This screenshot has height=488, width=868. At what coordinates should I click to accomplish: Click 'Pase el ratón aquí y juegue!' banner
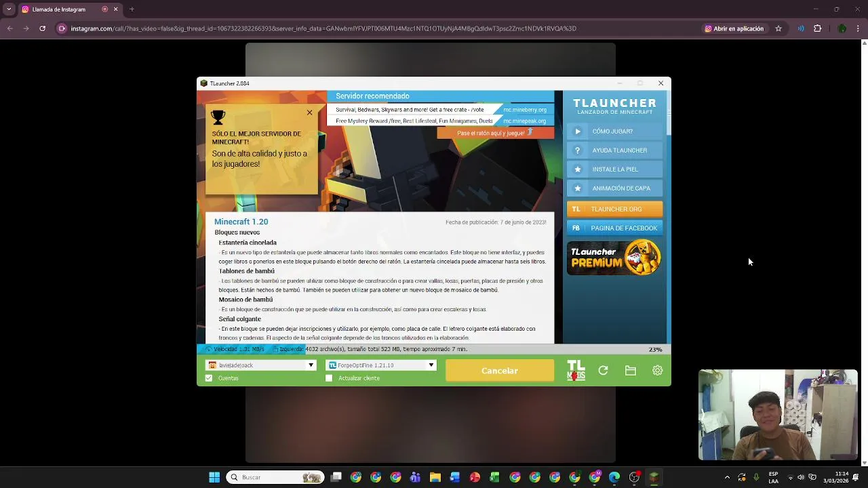495,133
